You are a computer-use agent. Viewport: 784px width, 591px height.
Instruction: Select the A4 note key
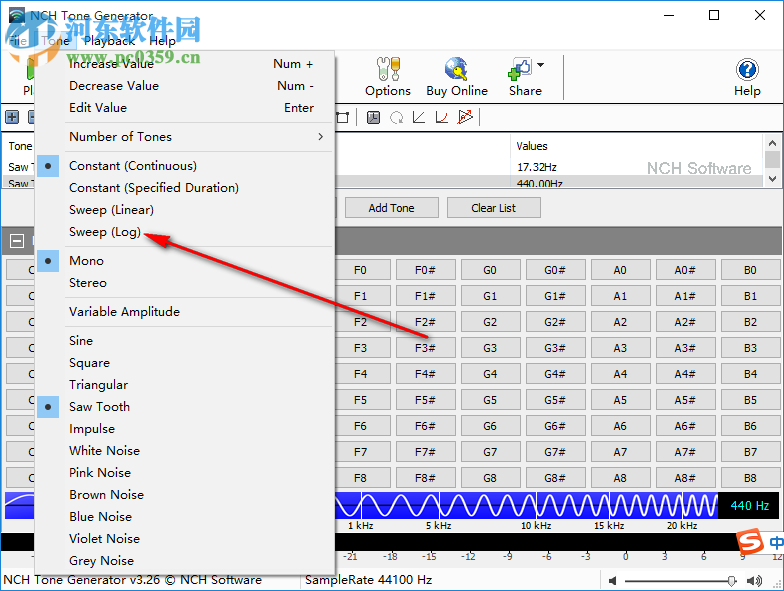(620, 374)
